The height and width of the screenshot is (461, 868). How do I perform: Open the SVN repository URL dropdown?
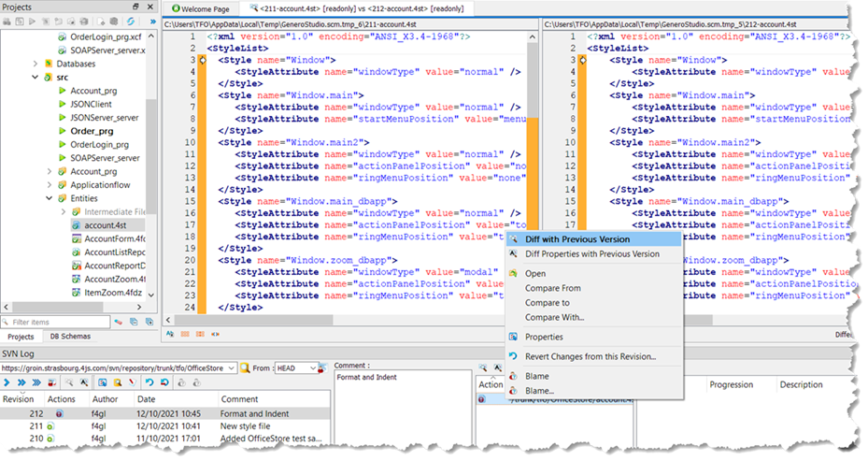click(x=231, y=367)
